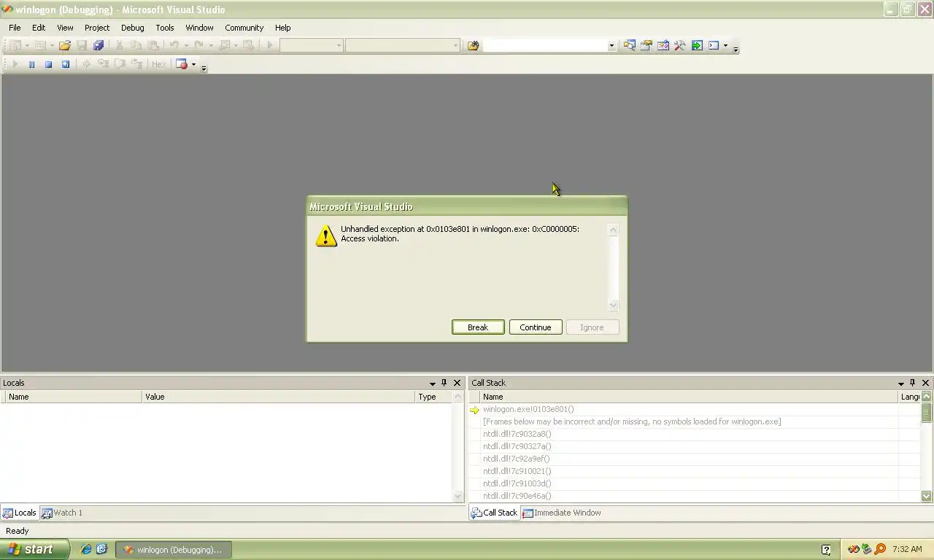Click the Ignore button in the dialog
The height and width of the screenshot is (560, 934).
tap(592, 327)
